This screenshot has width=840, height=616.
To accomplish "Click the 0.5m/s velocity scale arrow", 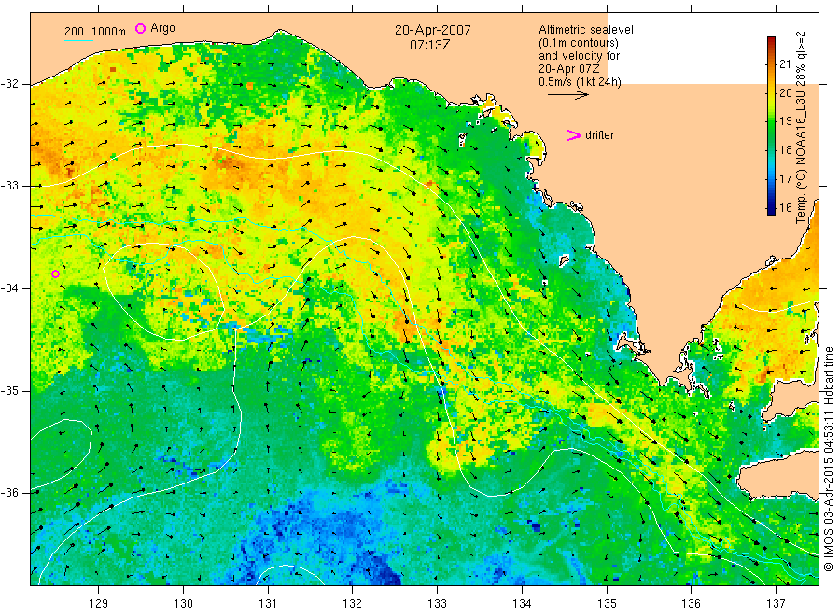I will click(567, 95).
